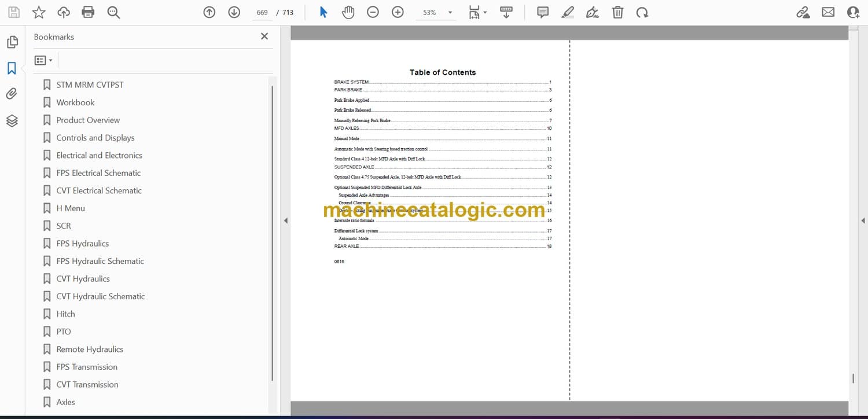The image size is (868, 419).
Task: Click the scrolling mode keyboard icon
Action: tap(506, 12)
